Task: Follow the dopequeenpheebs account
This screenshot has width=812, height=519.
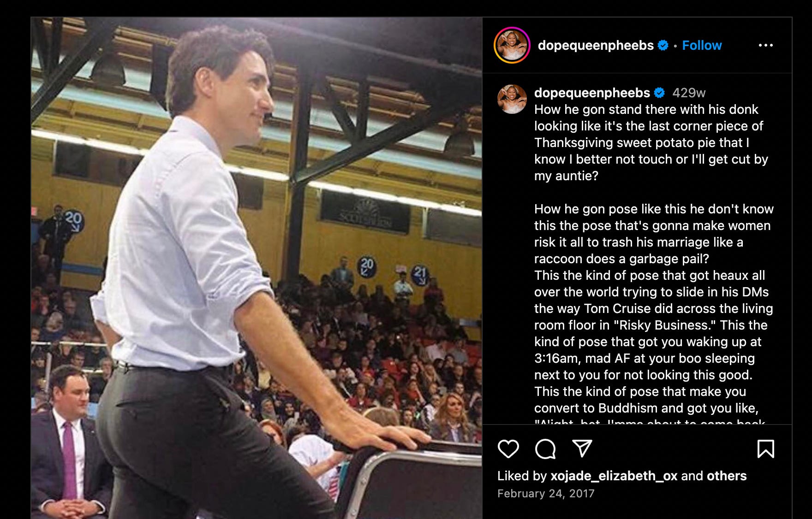Action: [x=702, y=45]
